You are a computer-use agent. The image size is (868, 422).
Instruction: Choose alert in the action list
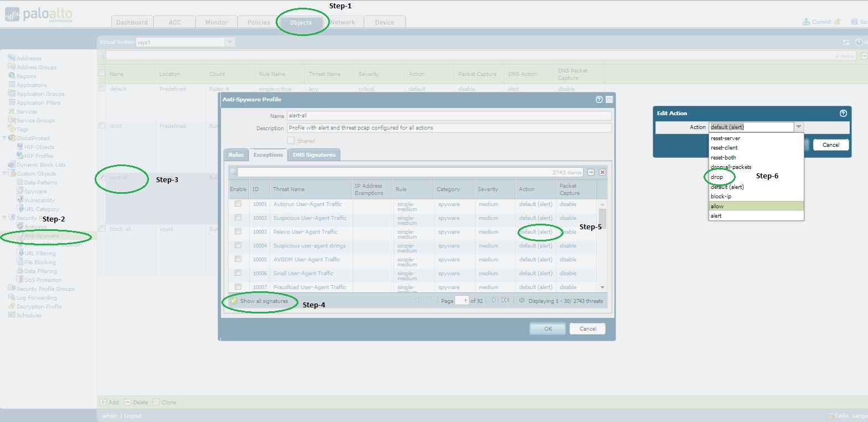pos(756,216)
